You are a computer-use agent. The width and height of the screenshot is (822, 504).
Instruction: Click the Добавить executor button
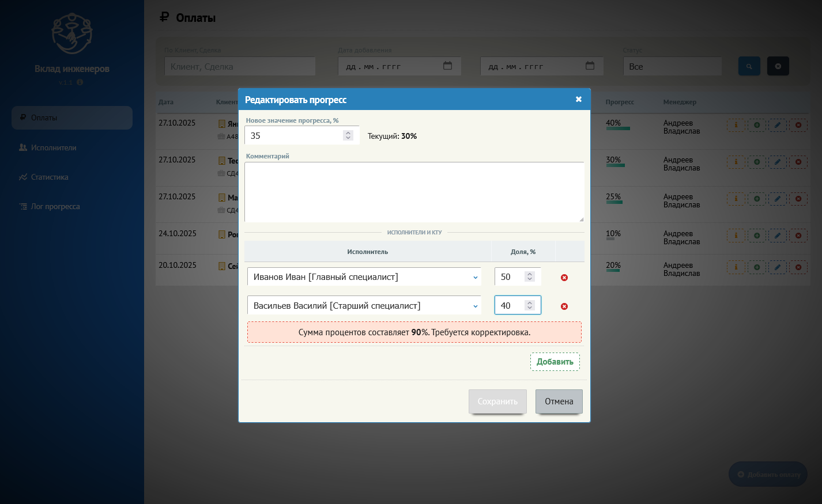click(555, 362)
